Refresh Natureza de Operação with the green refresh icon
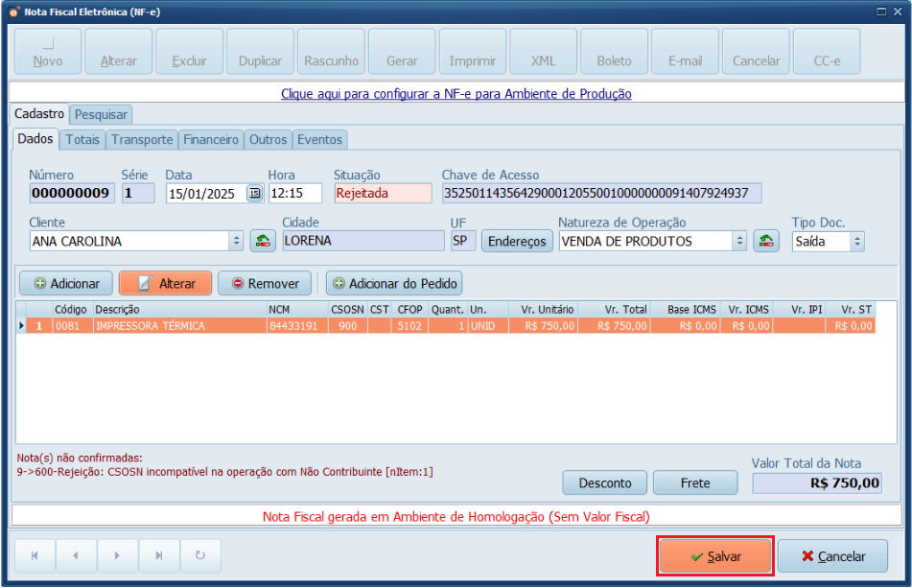 (765, 241)
